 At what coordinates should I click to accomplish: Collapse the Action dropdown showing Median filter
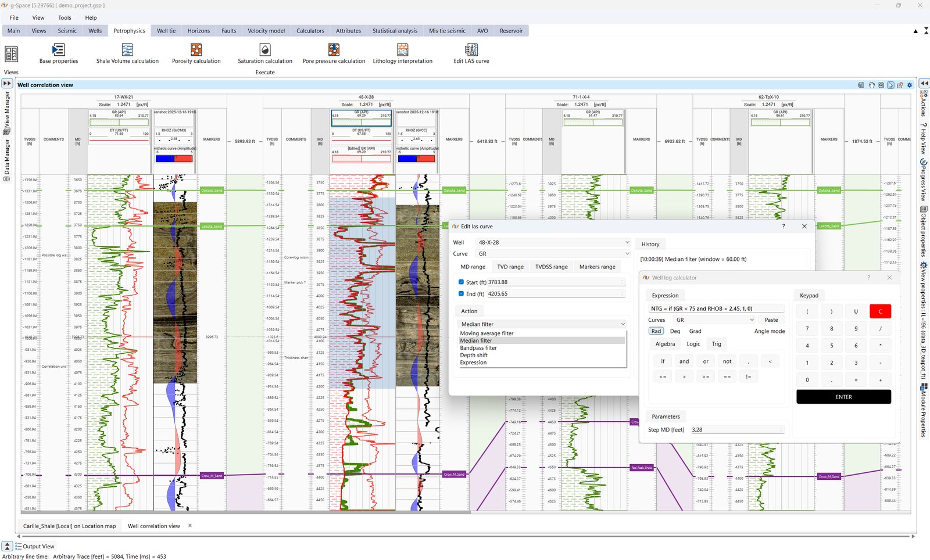point(542,324)
